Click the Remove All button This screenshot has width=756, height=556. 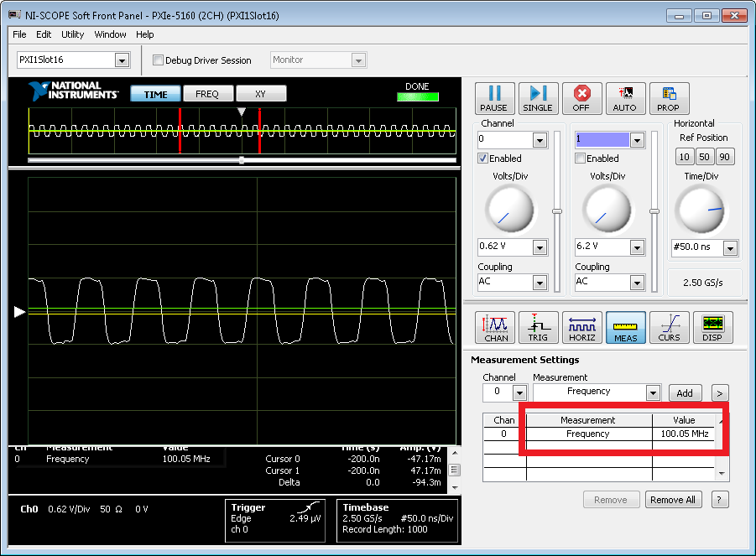pos(673,500)
